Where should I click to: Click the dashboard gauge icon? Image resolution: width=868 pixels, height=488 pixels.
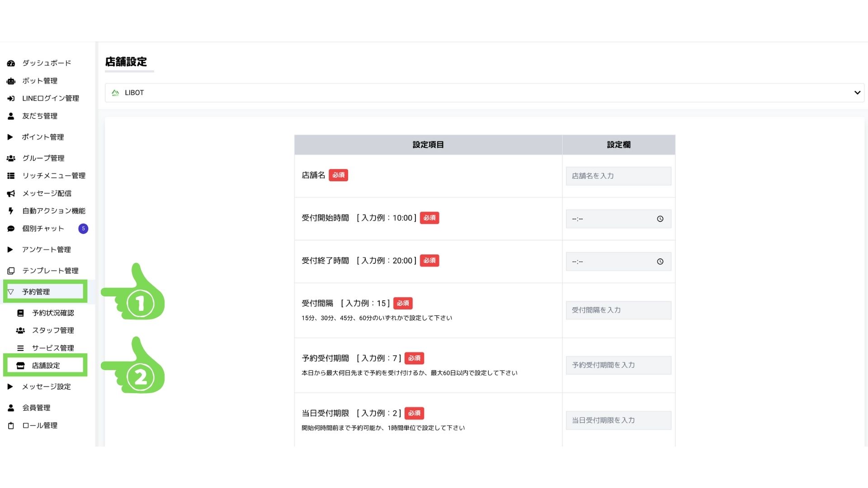[x=11, y=63]
